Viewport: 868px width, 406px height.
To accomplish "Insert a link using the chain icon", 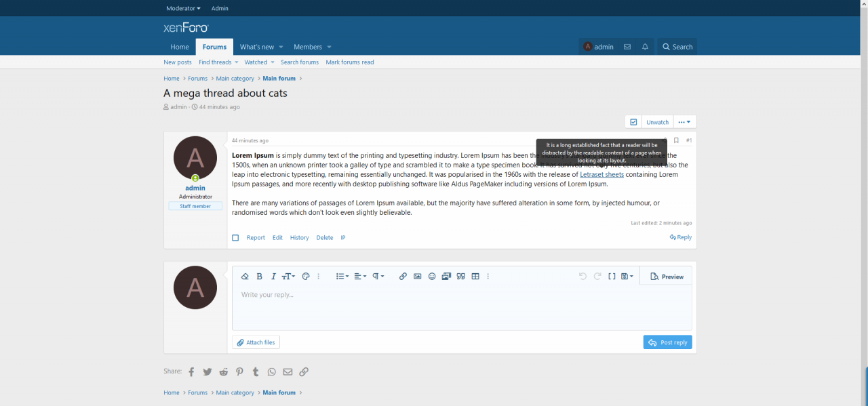I will [403, 277].
